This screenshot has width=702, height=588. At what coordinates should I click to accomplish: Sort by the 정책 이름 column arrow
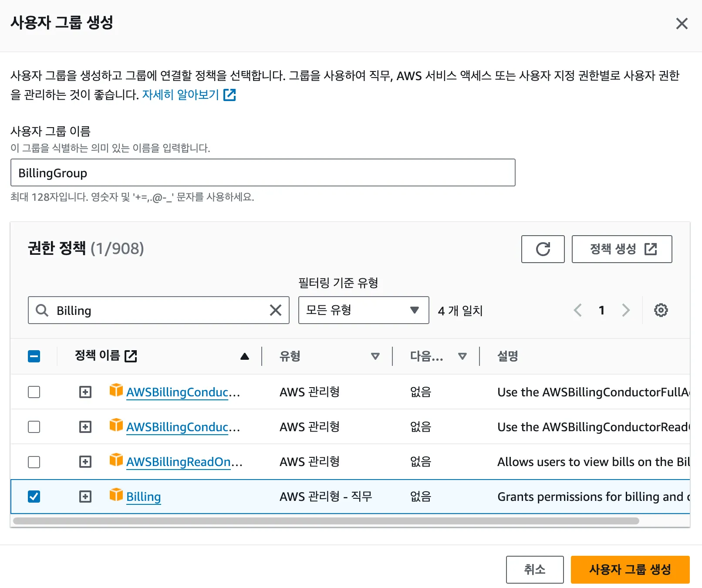pos(245,356)
